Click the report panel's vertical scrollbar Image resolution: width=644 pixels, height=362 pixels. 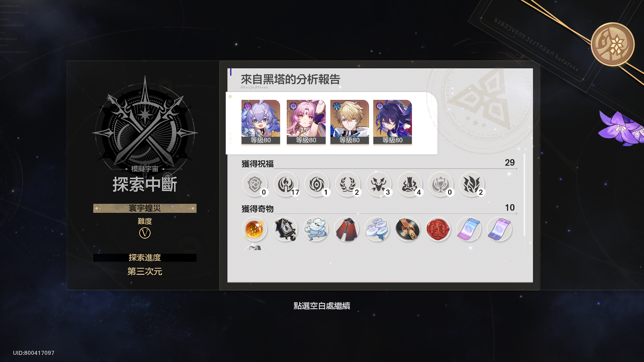(524, 194)
